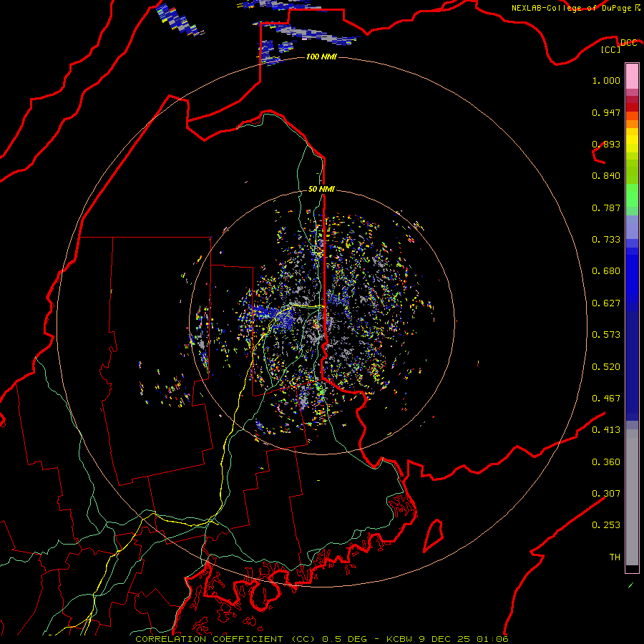This screenshot has width=644, height=644.
Task: Pick the yellow segment of the color bar
Action: [x=632, y=140]
